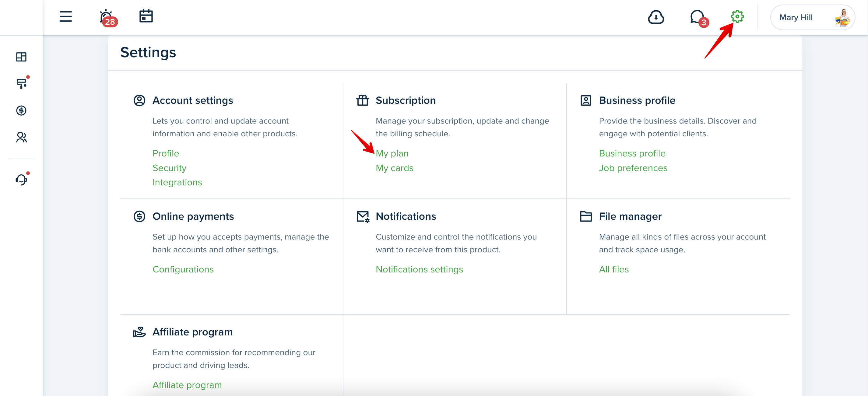868x396 pixels.
Task: Click the Notifications envelope icon
Action: [x=363, y=216]
